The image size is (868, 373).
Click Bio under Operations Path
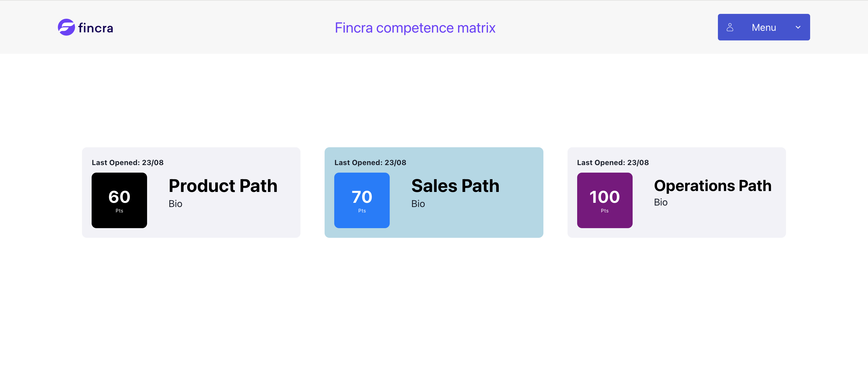660,202
